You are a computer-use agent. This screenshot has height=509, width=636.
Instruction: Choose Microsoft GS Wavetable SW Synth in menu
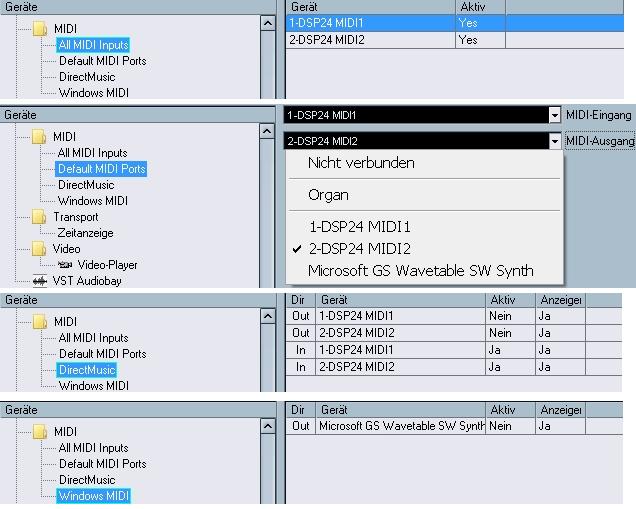[x=421, y=271]
